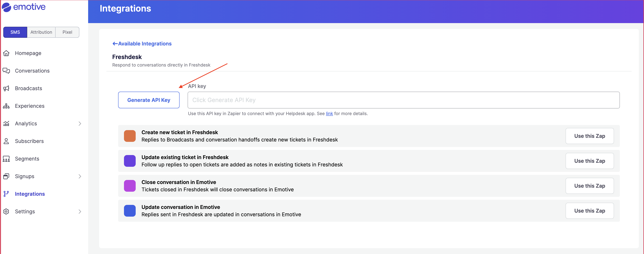The height and width of the screenshot is (254, 644).
Task: Expand the Analytics section
Action: [x=80, y=124]
